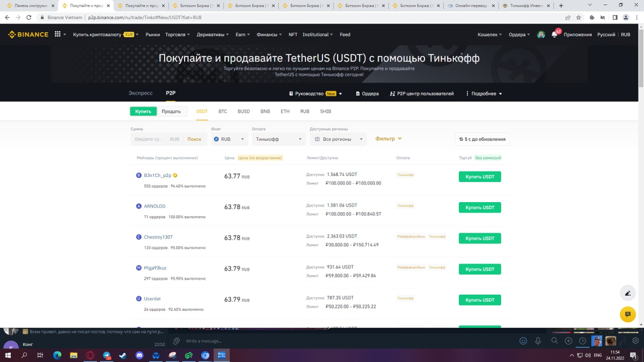Expand the Кошелек wallet menu
Viewport: 644px width, 362px height.
(489, 34)
